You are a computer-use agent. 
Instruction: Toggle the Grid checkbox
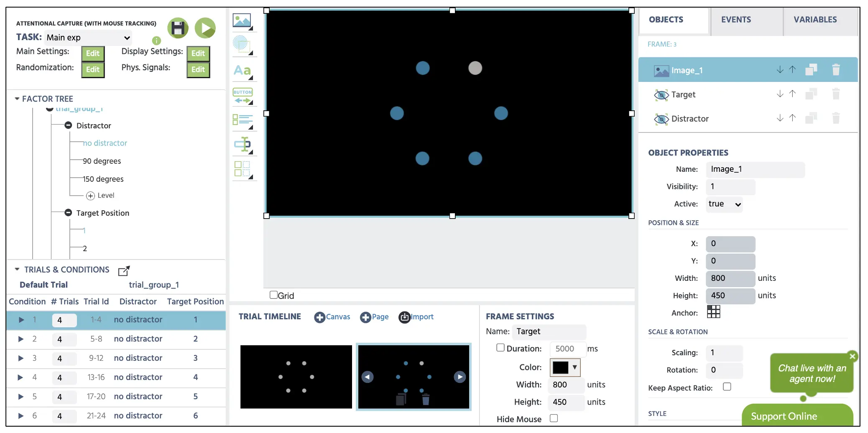pos(273,295)
